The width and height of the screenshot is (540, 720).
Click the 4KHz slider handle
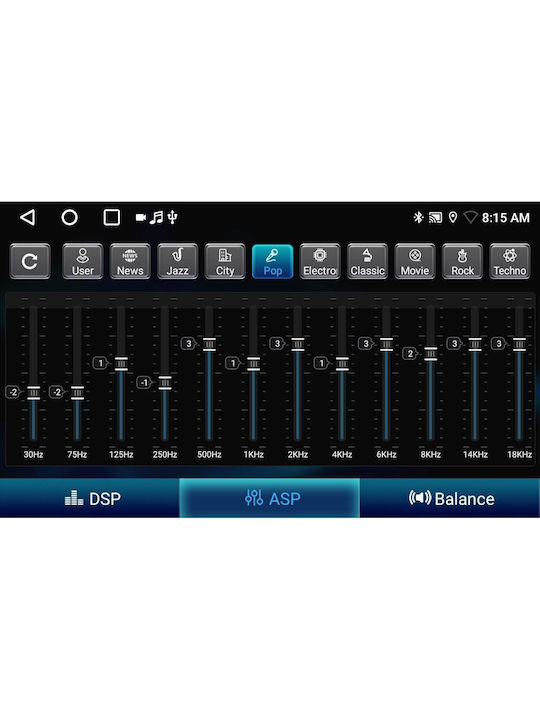342,364
